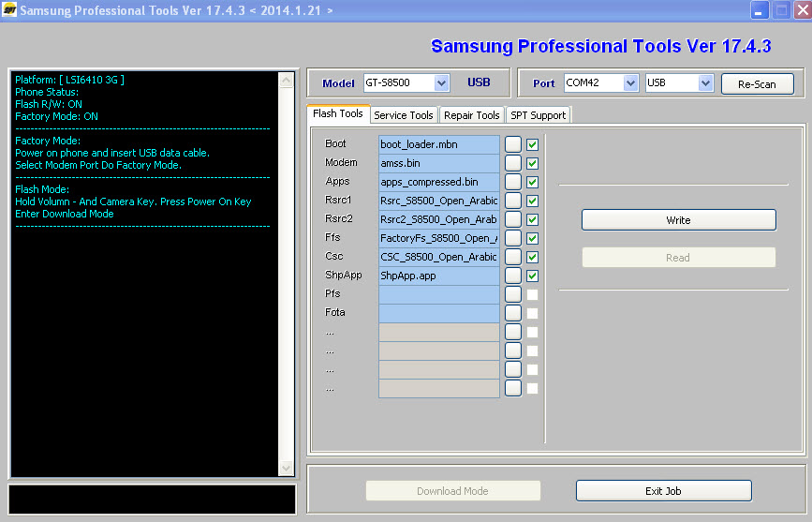Click browse button for Ffs file
812x522 pixels.
tap(512, 238)
